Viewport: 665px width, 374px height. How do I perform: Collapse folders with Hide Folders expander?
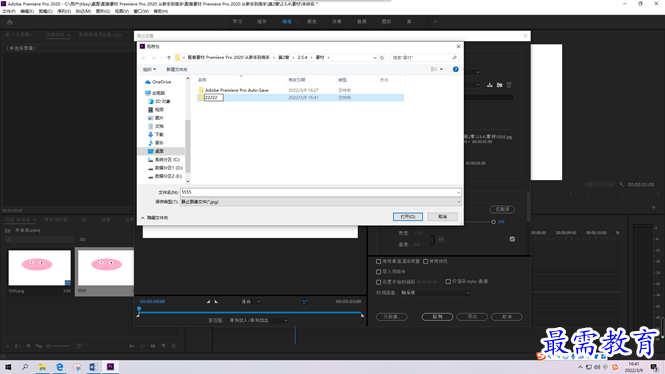point(155,218)
